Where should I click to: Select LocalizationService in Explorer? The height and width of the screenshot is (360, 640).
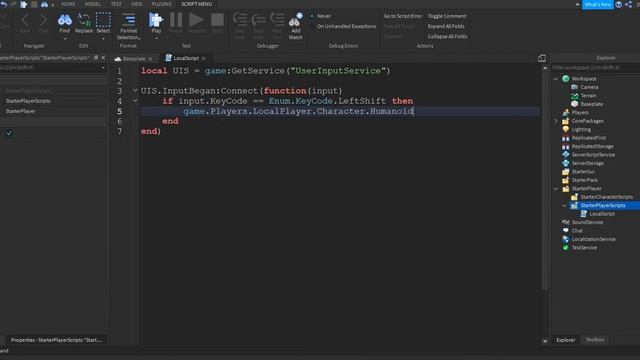[x=593, y=239]
